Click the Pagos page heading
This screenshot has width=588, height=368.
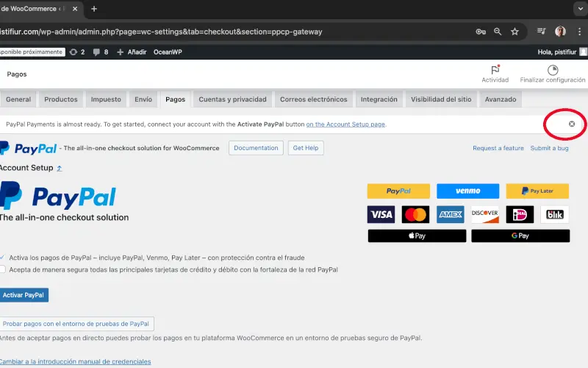(x=17, y=74)
